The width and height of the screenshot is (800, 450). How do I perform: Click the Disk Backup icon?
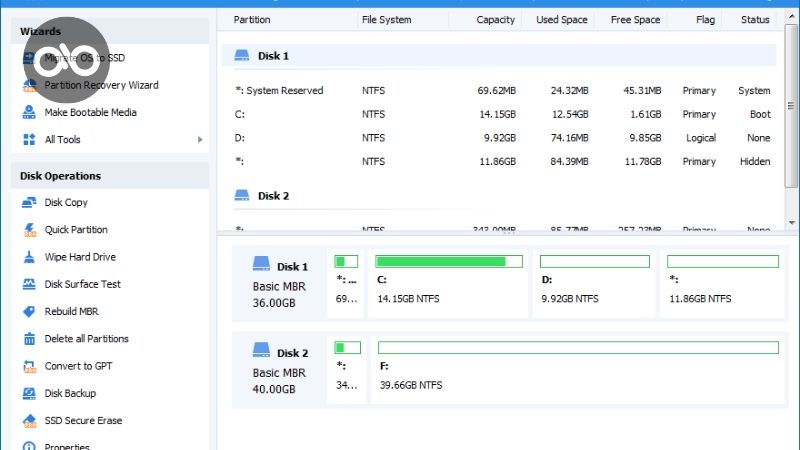tap(29, 393)
